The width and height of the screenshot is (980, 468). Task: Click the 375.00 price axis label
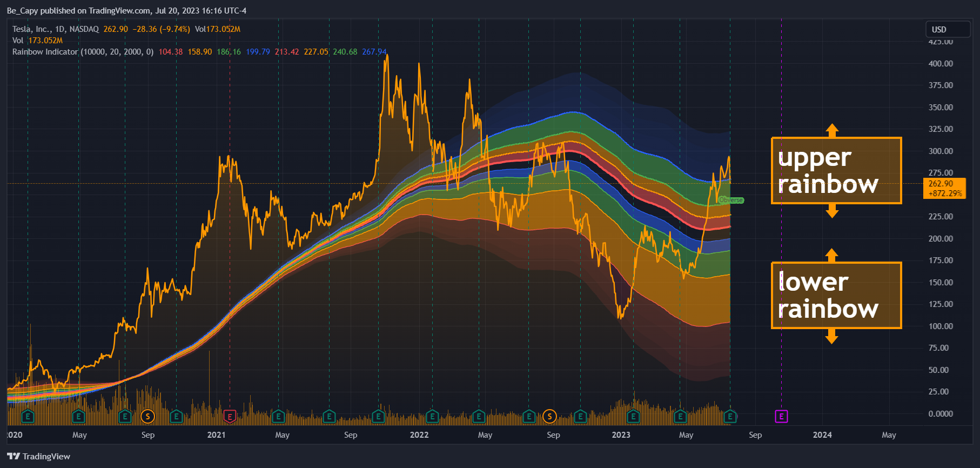click(x=941, y=85)
